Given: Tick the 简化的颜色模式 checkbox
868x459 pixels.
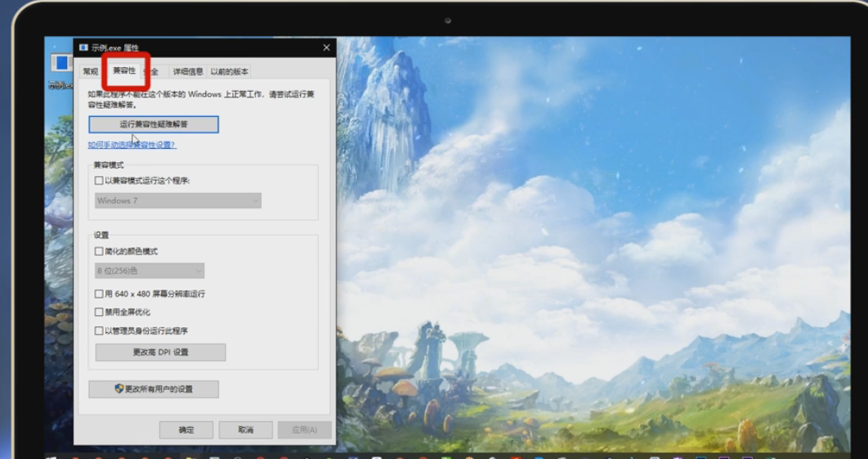Looking at the screenshot, I should click(99, 252).
